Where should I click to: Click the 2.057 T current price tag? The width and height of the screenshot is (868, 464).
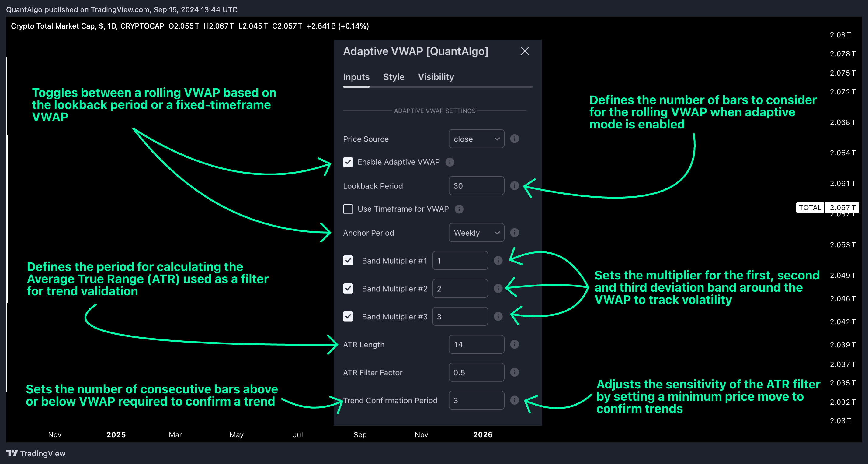pyautogui.click(x=842, y=207)
